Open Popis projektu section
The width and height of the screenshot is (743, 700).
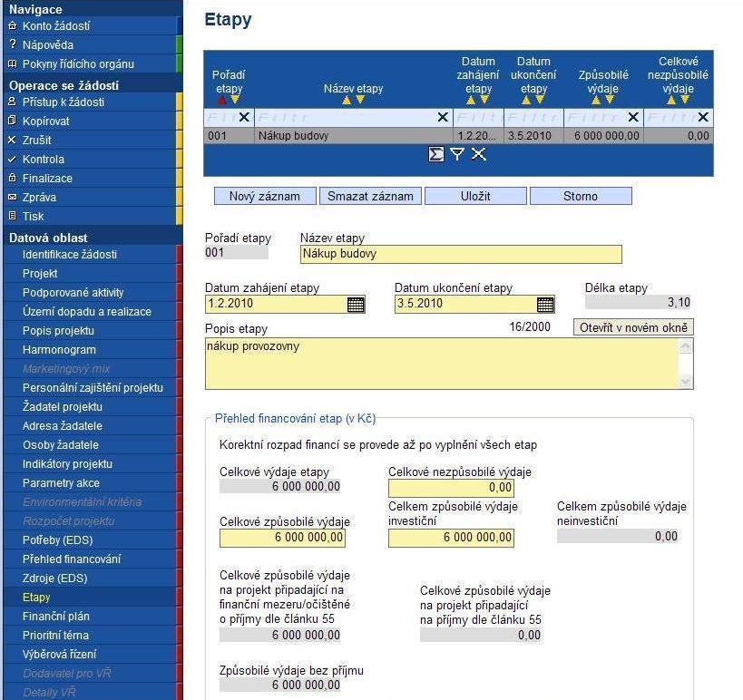[90, 331]
